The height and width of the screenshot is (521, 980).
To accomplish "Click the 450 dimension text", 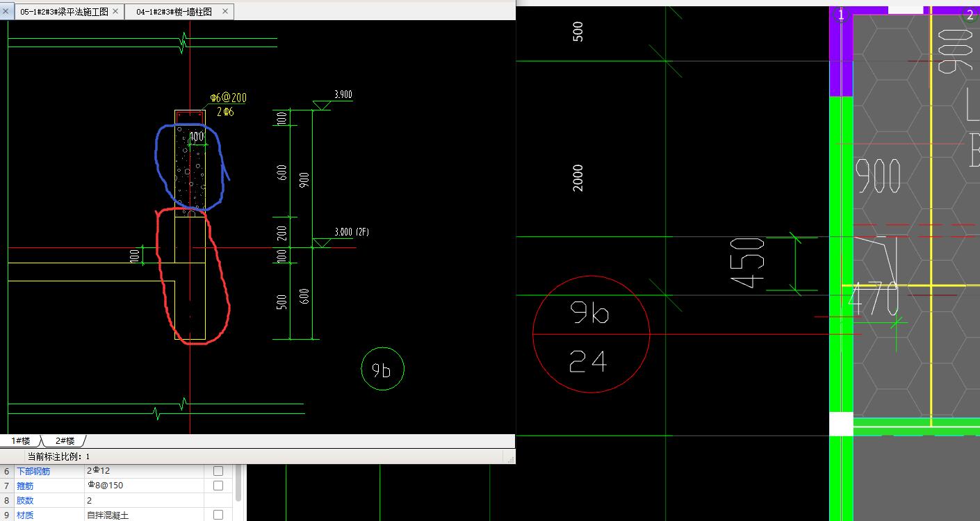I will click(747, 263).
